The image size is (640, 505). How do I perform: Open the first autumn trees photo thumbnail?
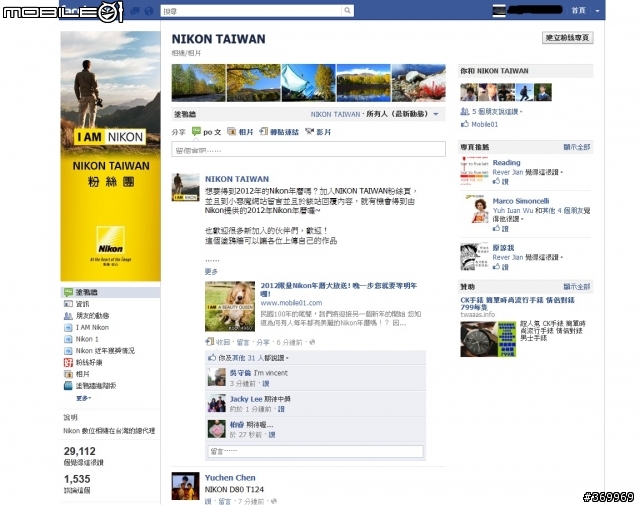click(x=198, y=82)
